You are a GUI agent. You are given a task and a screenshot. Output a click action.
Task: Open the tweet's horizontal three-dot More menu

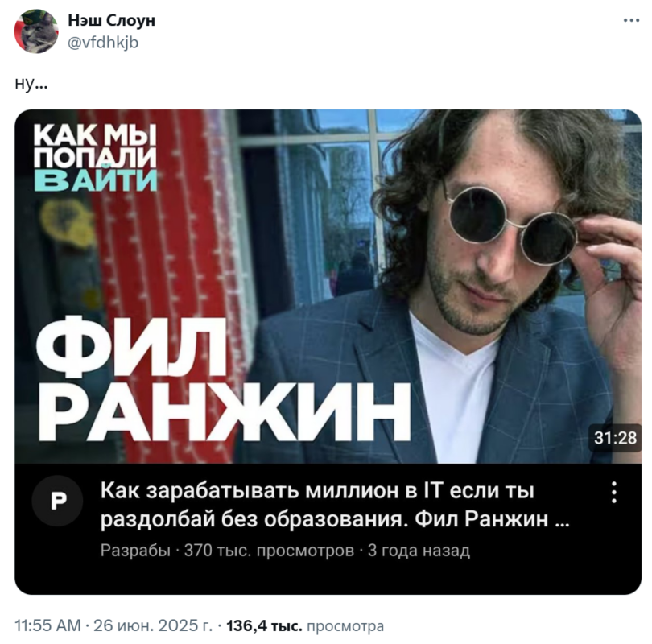tap(631, 20)
